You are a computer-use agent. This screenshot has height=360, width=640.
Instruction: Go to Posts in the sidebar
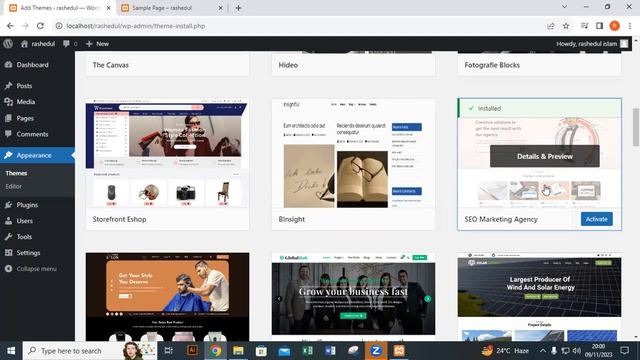(24, 86)
